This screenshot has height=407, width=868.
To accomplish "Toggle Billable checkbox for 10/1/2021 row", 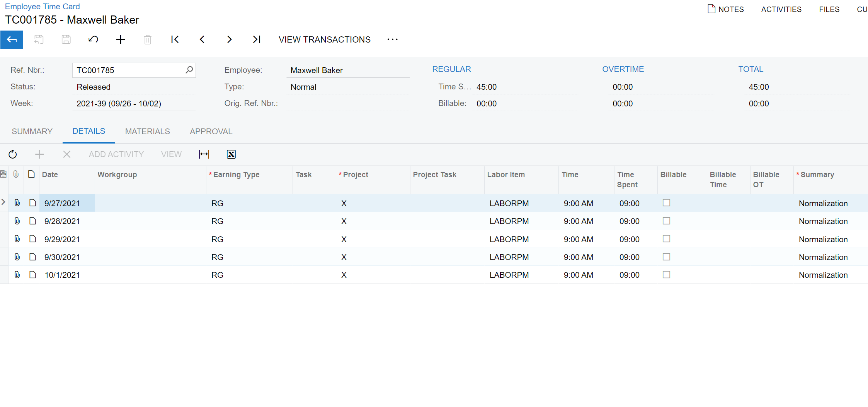I will [x=666, y=275].
